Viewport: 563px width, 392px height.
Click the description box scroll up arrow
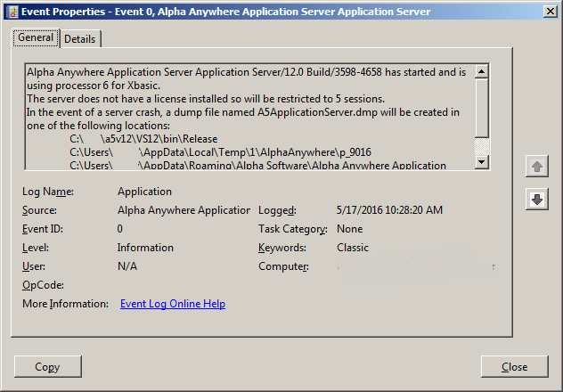(x=482, y=71)
